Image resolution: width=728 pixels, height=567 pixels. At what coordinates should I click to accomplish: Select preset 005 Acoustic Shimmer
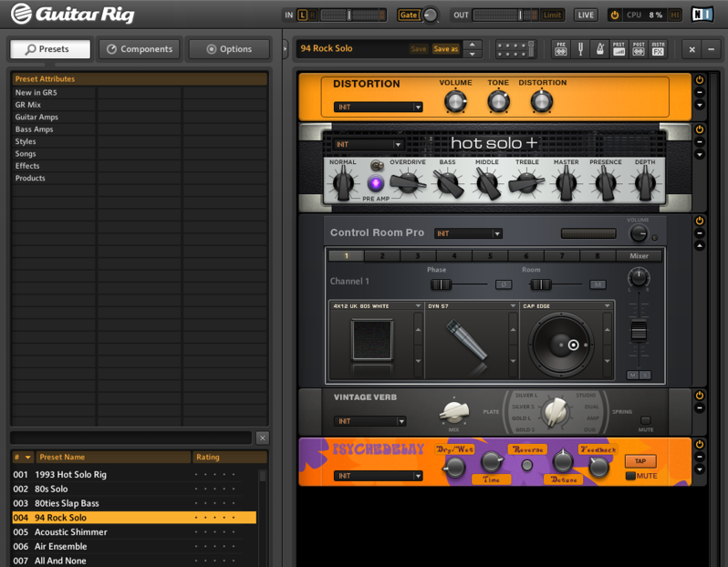click(134, 531)
